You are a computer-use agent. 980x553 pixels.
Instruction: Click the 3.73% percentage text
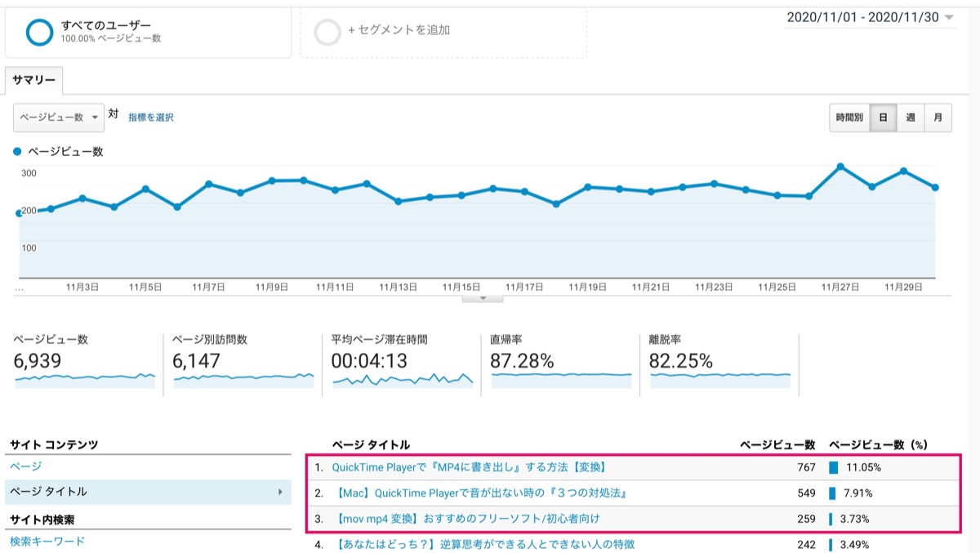[x=854, y=519]
